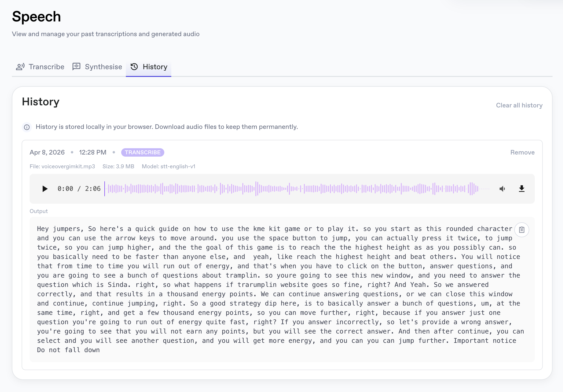The height and width of the screenshot is (392, 563).
Task: Click the TRANSCRIBE badge label
Action: pyautogui.click(x=143, y=152)
